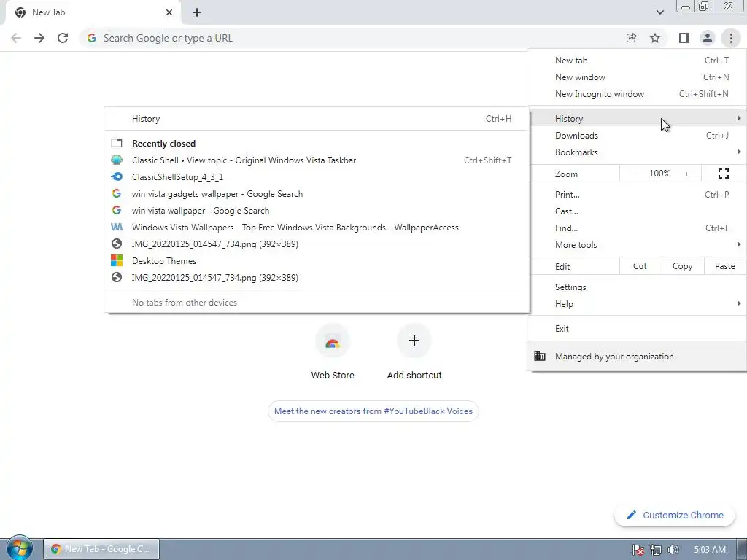Close the New Tab tab

point(169,12)
